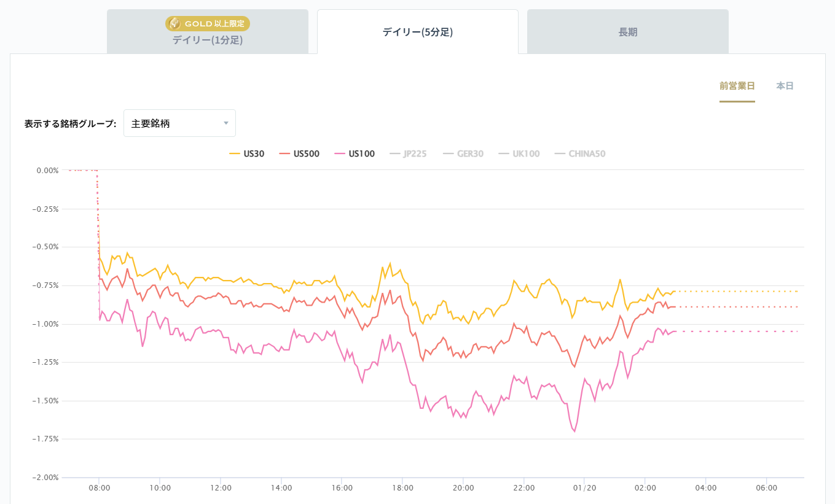Click the caret icon on the symbol group selector
This screenshot has height=504, width=835.
pyautogui.click(x=226, y=123)
